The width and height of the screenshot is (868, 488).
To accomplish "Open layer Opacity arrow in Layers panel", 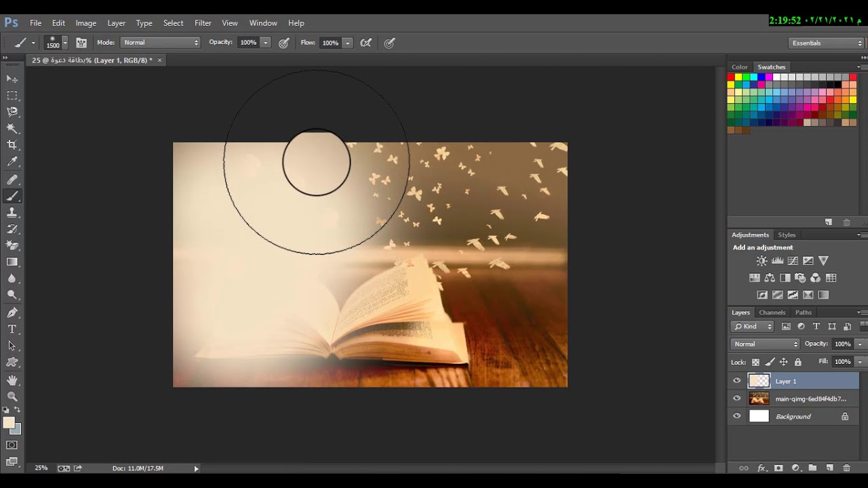I will tap(860, 344).
